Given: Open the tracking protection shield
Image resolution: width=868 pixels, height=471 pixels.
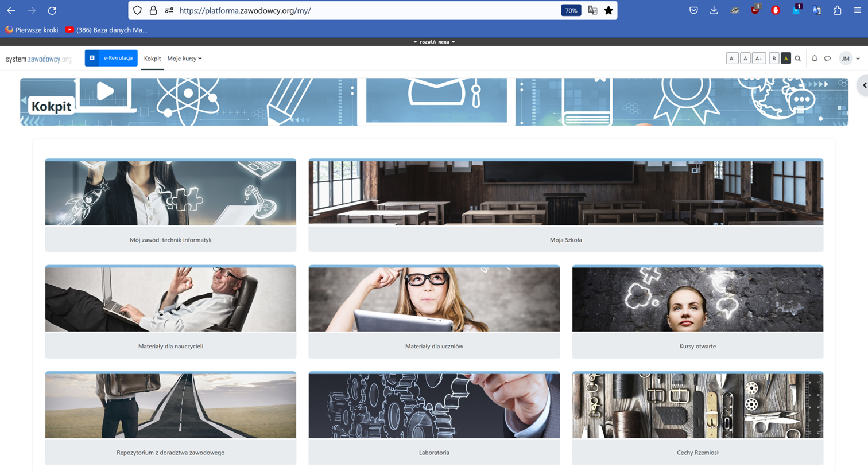Looking at the screenshot, I should [137, 10].
